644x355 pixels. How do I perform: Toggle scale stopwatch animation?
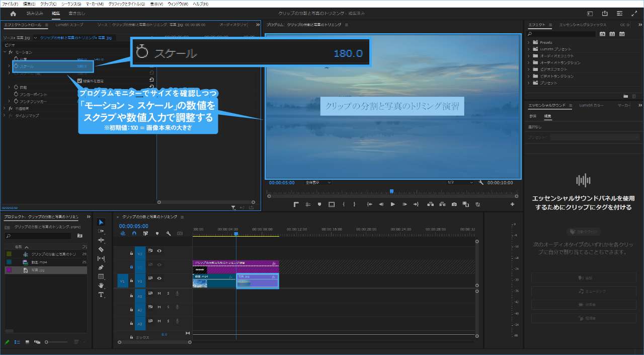16,66
